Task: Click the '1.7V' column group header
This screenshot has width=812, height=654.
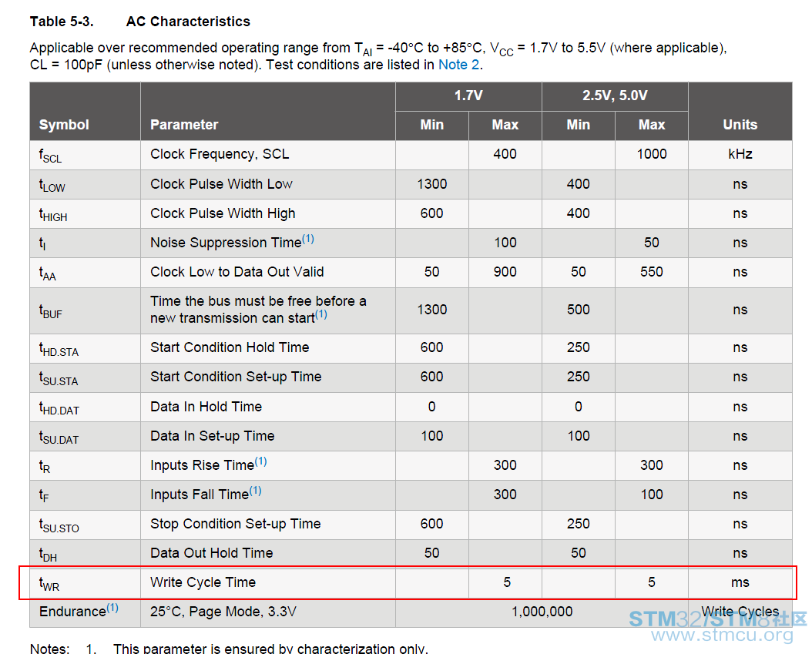Action: tap(468, 96)
